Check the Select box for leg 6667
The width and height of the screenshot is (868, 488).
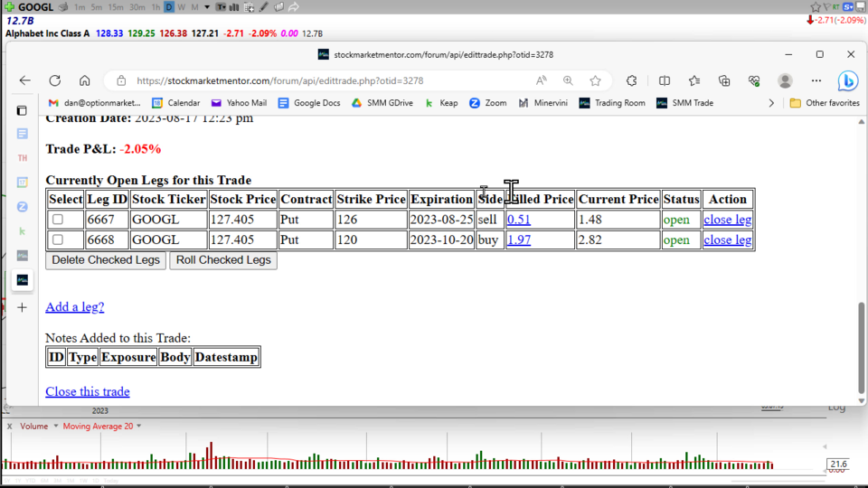click(58, 220)
